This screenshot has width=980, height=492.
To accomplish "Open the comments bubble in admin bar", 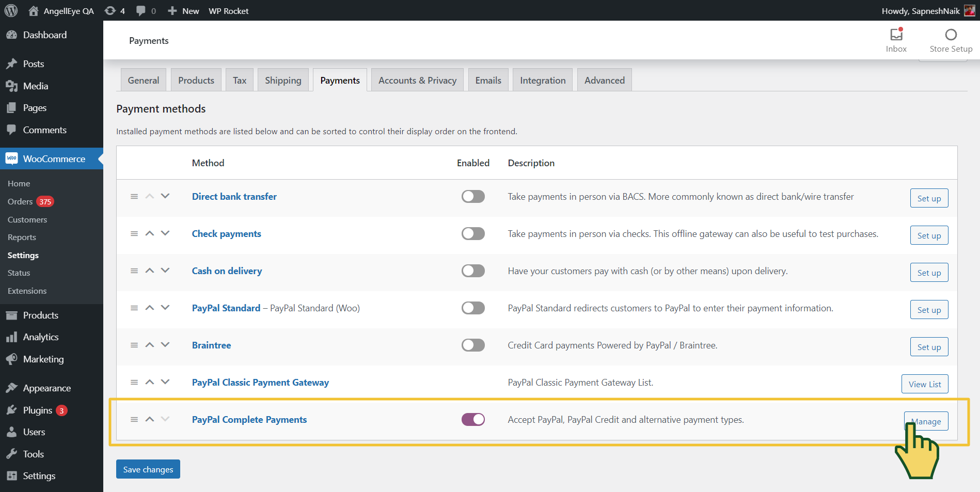I will pyautogui.click(x=140, y=11).
